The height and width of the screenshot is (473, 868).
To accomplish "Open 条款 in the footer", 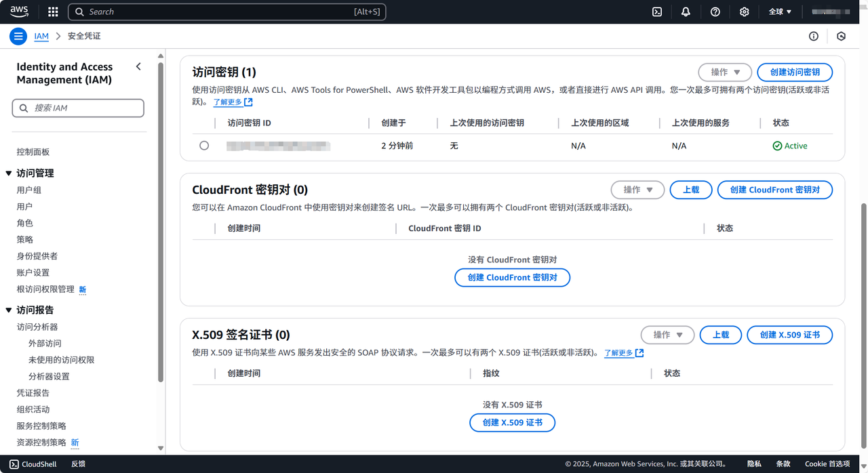I will tap(783, 464).
